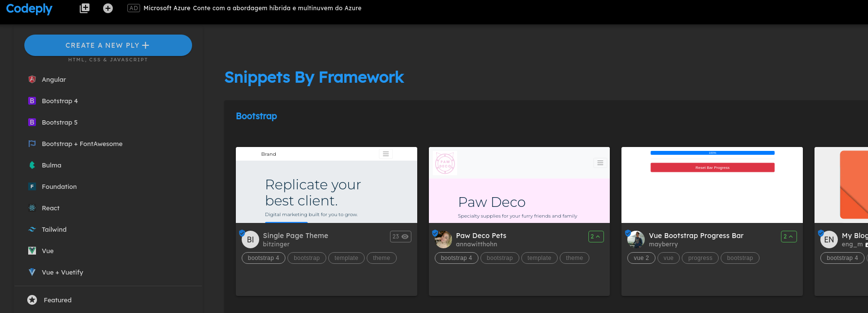The height and width of the screenshot is (313, 868).
Task: Click the Create a New Ply button
Action: click(108, 45)
